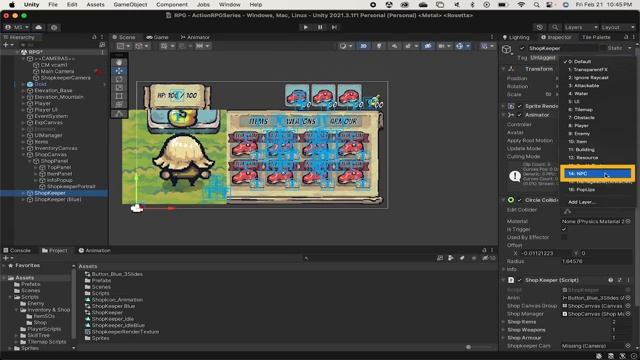Select the Rotate tool

(x=119, y=79)
